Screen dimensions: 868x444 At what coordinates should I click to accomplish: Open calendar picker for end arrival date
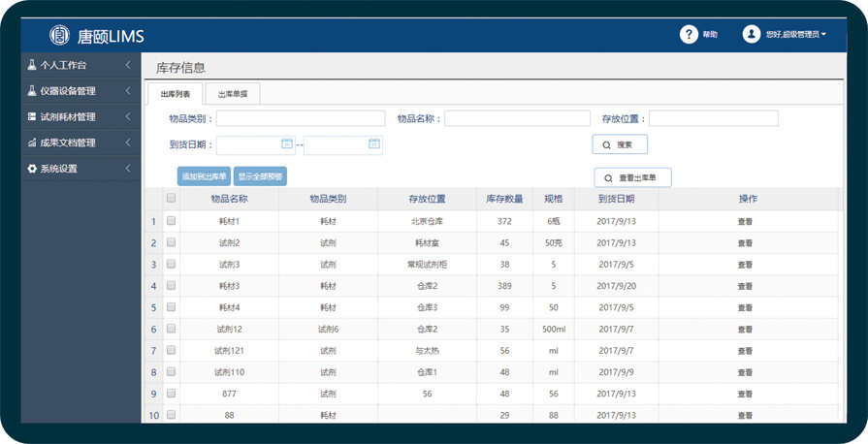click(374, 143)
